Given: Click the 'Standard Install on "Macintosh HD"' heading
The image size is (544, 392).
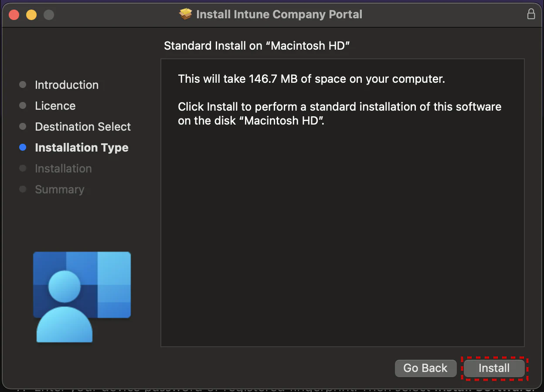Looking at the screenshot, I should [257, 46].
